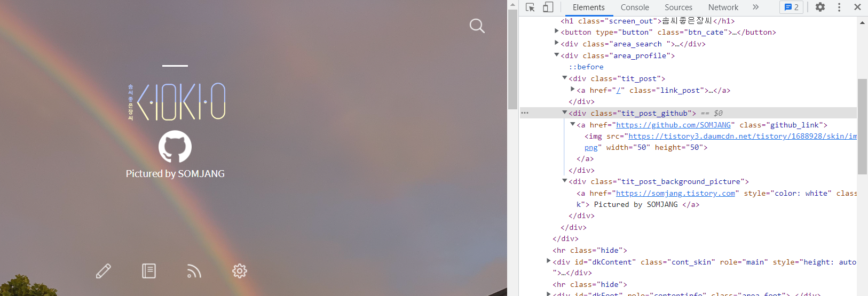Open the Pictured by SOMJANG link

pyautogui.click(x=175, y=174)
